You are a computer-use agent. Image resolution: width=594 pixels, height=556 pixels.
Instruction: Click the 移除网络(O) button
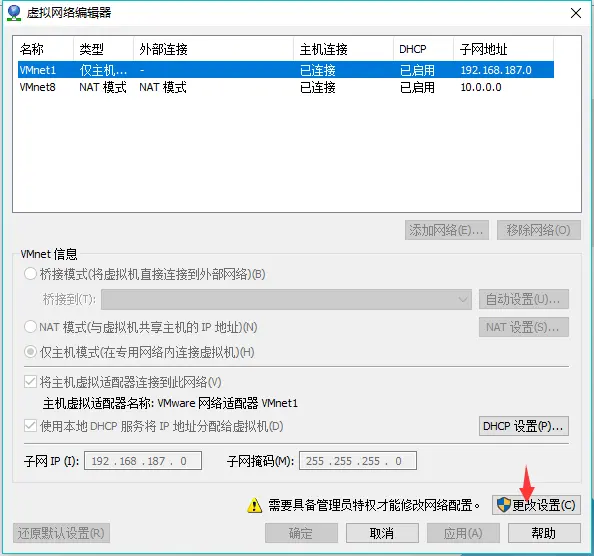(539, 230)
